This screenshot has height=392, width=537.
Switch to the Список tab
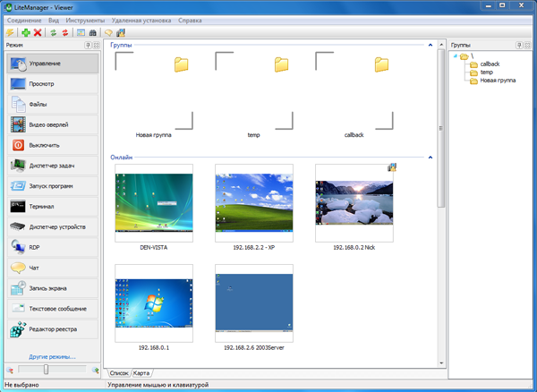pos(119,373)
